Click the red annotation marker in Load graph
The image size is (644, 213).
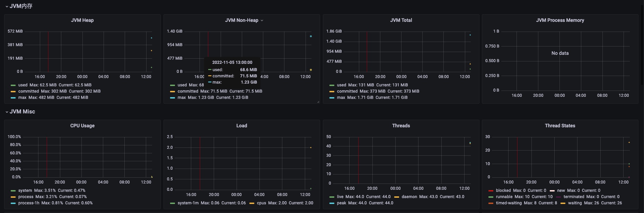click(200, 163)
